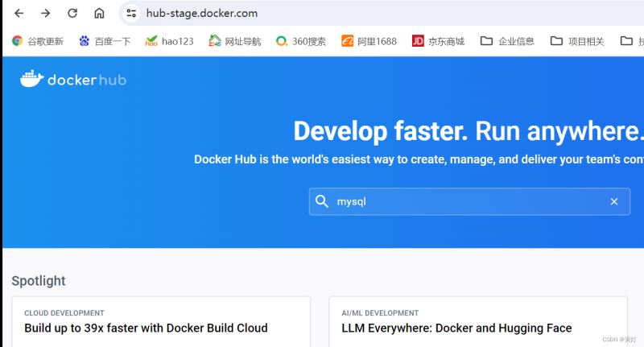Expand the 项目相关 bookmark folder
644x347 pixels.
click(x=577, y=41)
